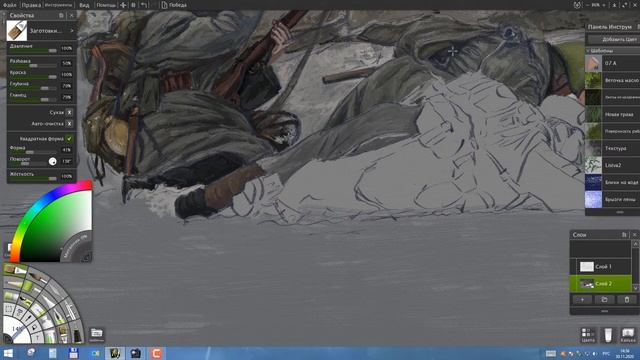
Task: Add a new layer with plus button
Action: (582, 300)
